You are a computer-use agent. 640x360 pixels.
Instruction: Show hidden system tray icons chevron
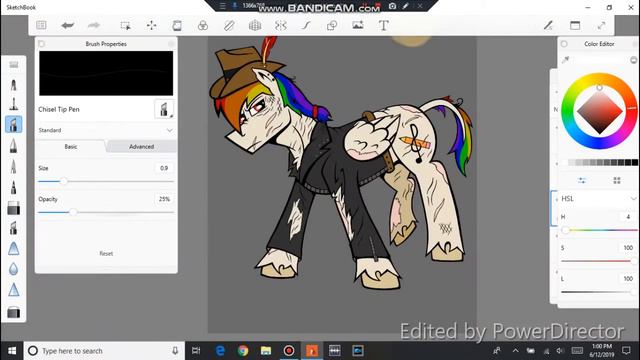click(x=515, y=351)
